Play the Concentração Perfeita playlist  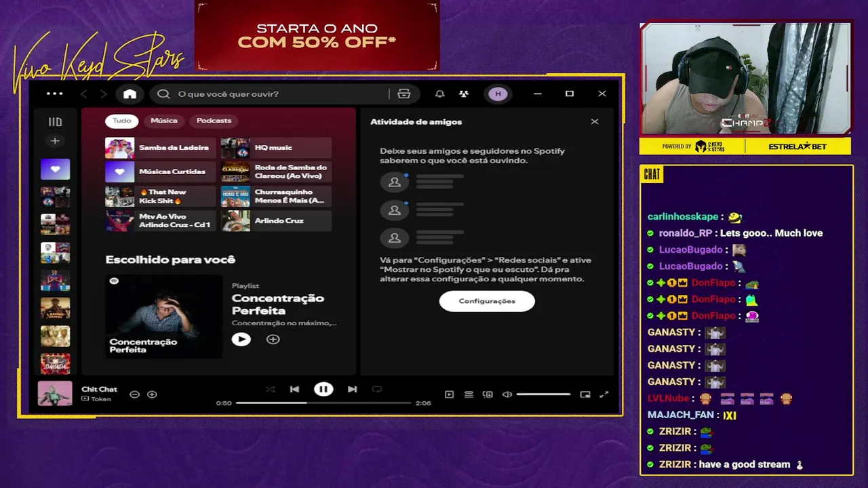coord(241,340)
